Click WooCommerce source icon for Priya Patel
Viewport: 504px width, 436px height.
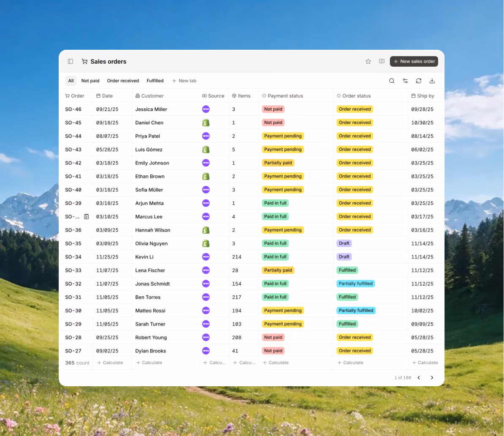pos(206,136)
